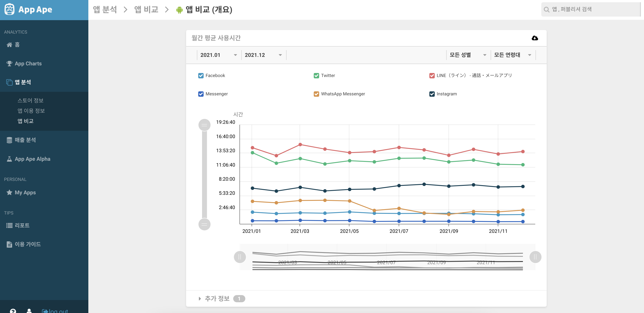Click the App Ape logo icon
This screenshot has height=313, width=644.
point(9,9)
